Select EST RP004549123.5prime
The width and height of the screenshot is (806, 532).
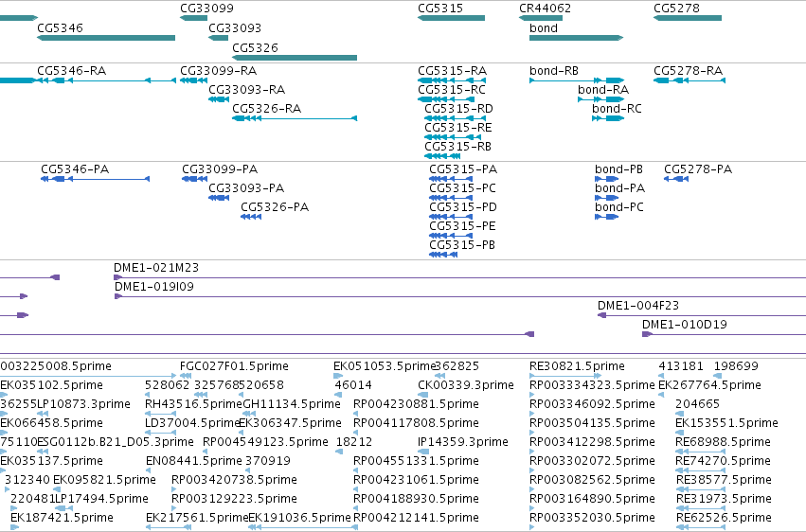(265, 442)
